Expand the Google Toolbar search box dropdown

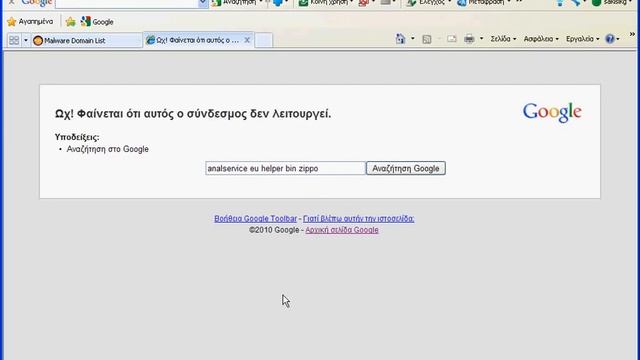click(x=203, y=3)
